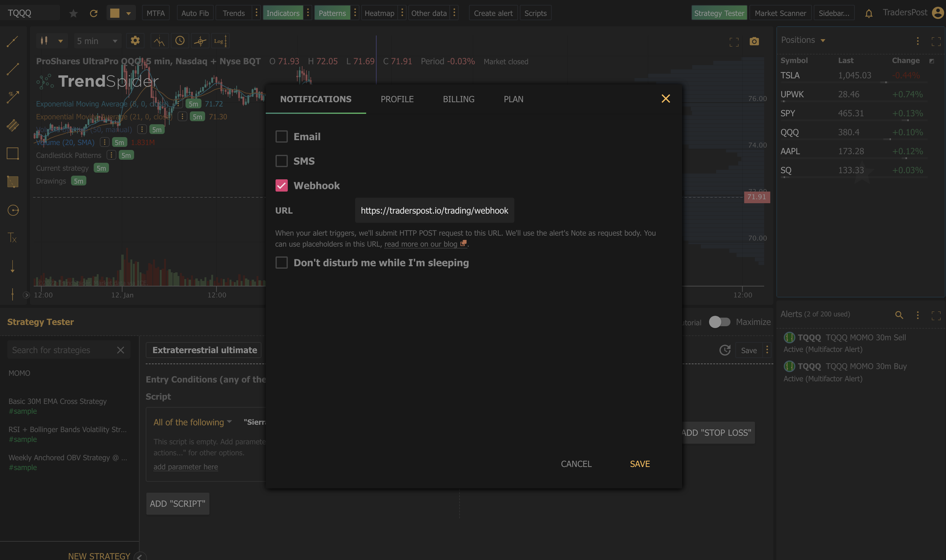This screenshot has width=946, height=560.
Task: Open read more on our blog link
Action: (x=426, y=244)
